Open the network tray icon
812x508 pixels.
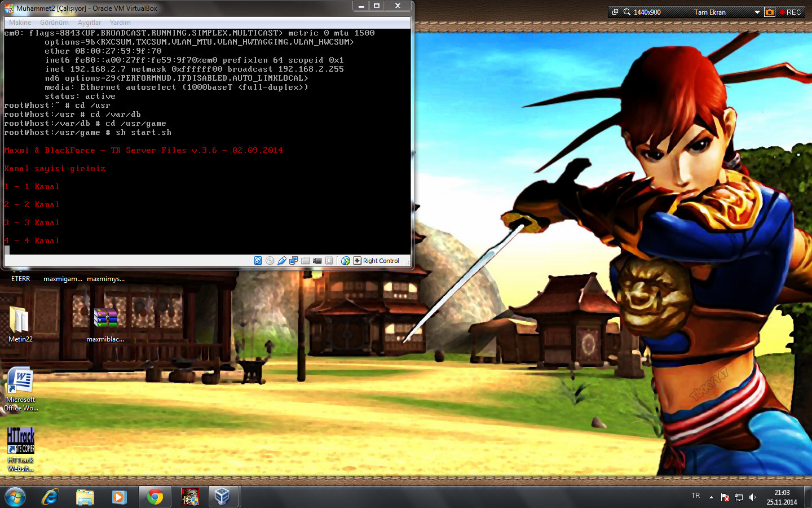tap(739, 497)
